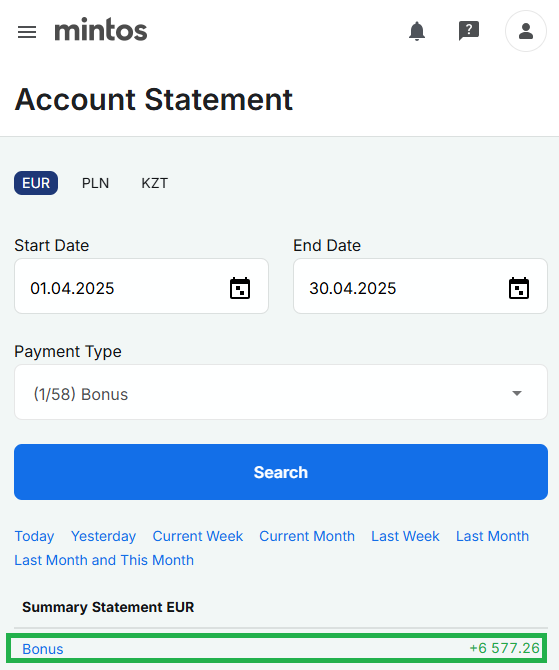Screen dimensions: 559x670
Task: Expand the Payment Type dropdown
Action: pyautogui.click(x=281, y=392)
